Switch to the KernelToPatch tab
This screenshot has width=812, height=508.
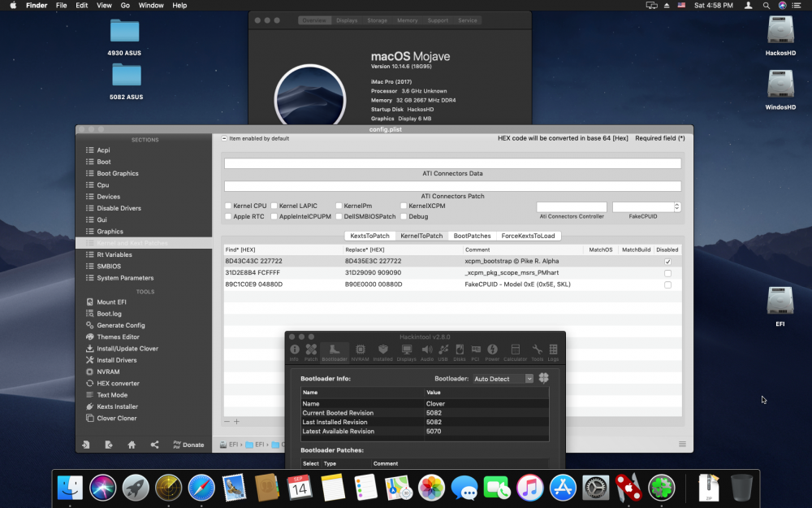[421, 236]
